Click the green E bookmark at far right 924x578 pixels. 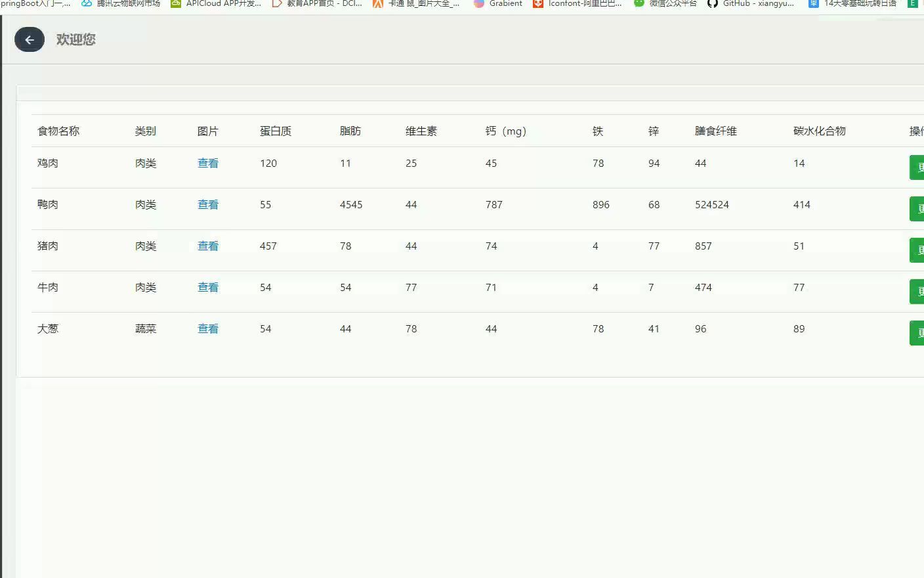[x=913, y=4]
